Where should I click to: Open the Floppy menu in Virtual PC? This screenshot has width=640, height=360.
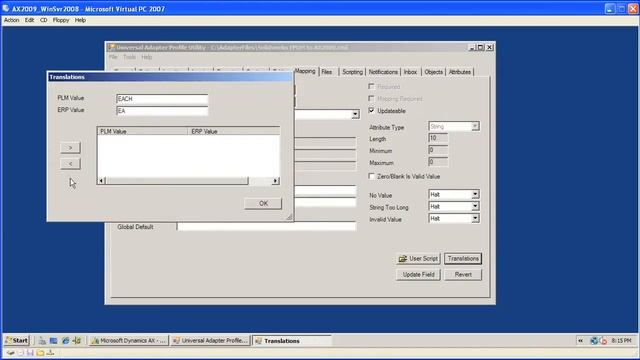(x=61, y=20)
